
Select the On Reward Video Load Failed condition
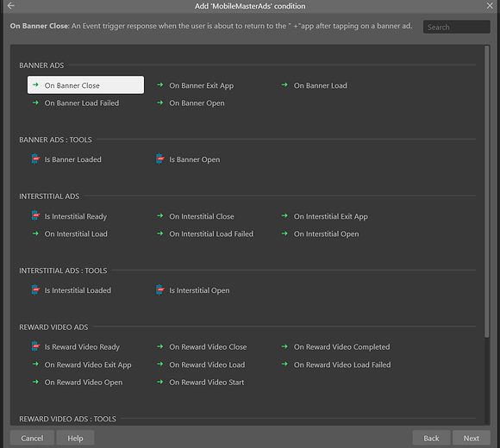coord(342,364)
